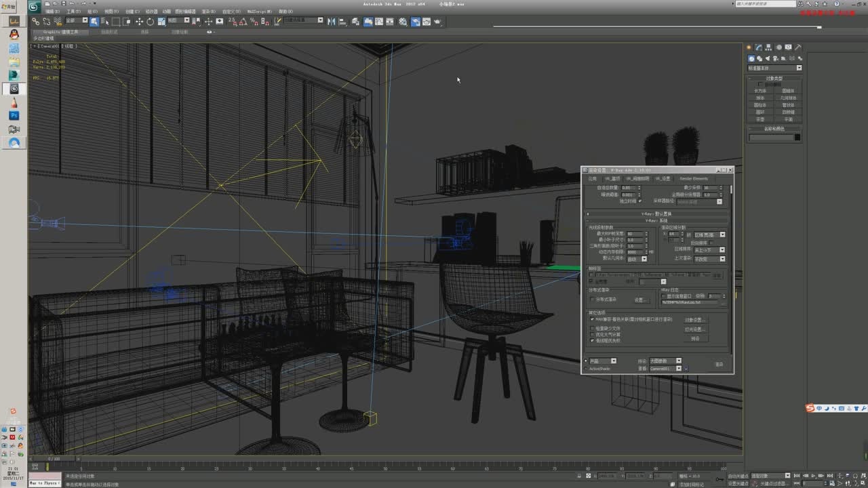Switch to the VR_基项 tab
868x488 pixels.
point(612,179)
